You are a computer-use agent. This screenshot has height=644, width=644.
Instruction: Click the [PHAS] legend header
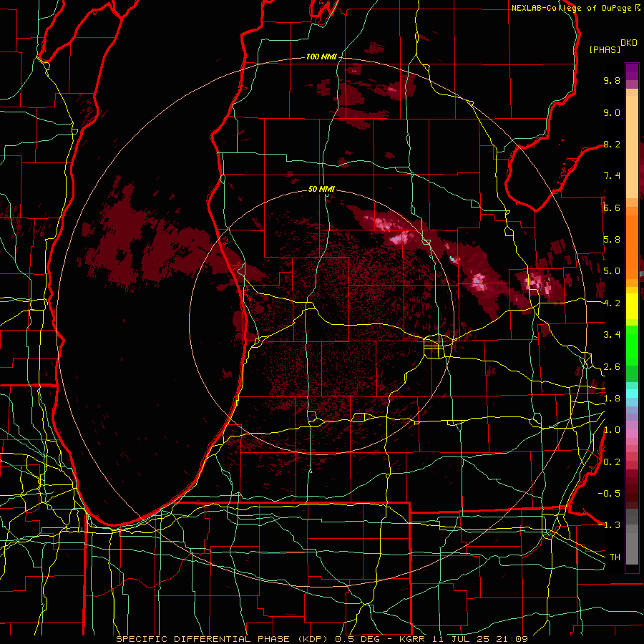click(x=605, y=50)
